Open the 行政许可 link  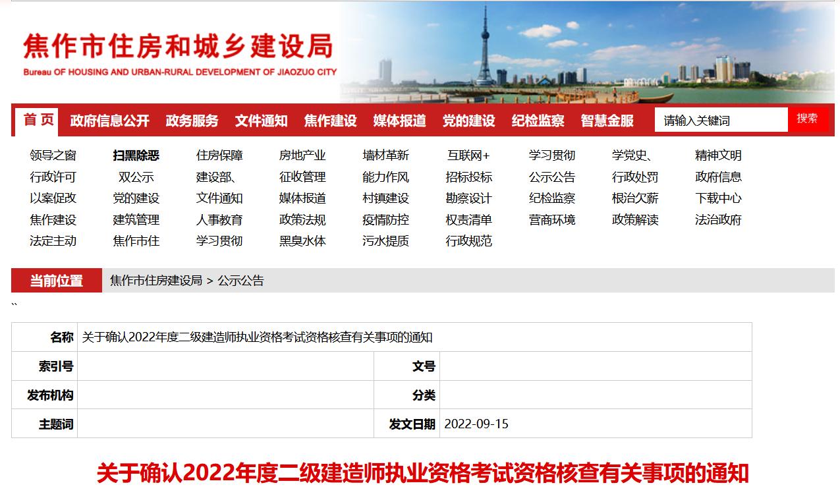[x=53, y=177]
